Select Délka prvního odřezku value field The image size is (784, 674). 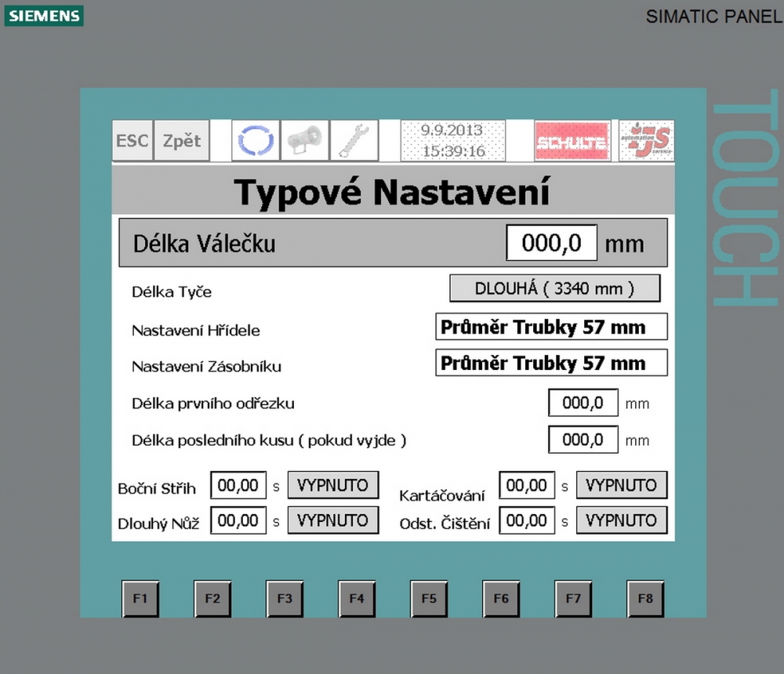[x=583, y=404]
